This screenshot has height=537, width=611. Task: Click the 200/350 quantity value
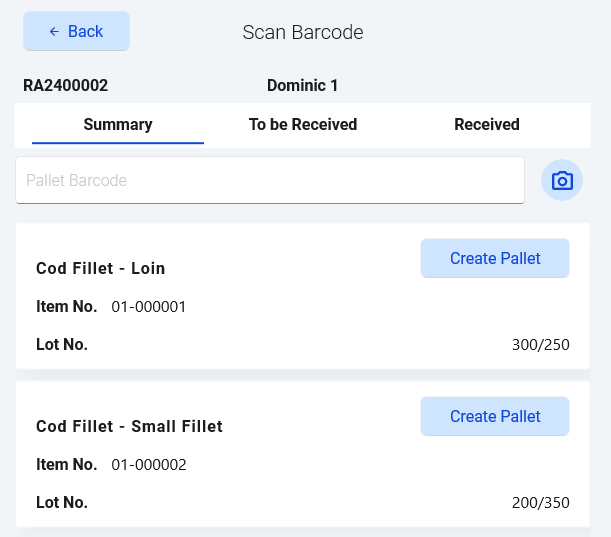point(540,503)
